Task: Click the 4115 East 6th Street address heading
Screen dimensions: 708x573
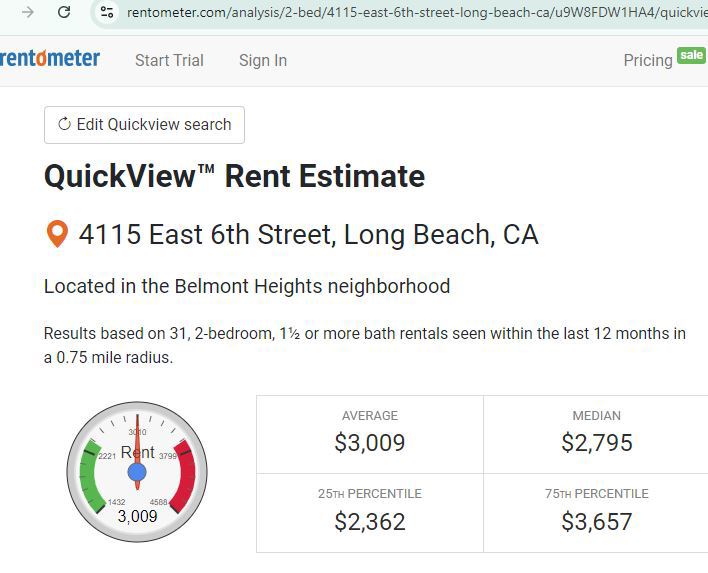Action: click(308, 235)
